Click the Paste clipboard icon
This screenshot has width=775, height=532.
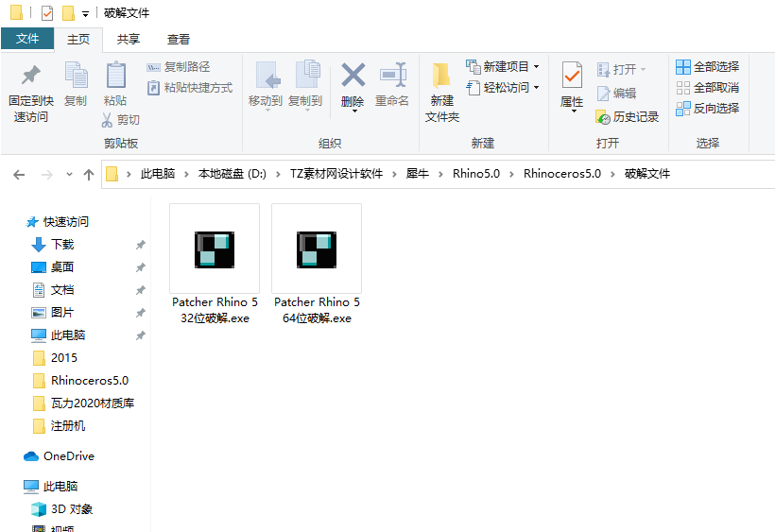(x=115, y=75)
